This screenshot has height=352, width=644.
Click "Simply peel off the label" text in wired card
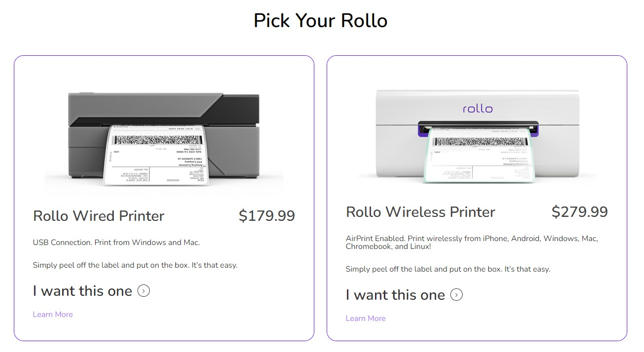click(135, 265)
